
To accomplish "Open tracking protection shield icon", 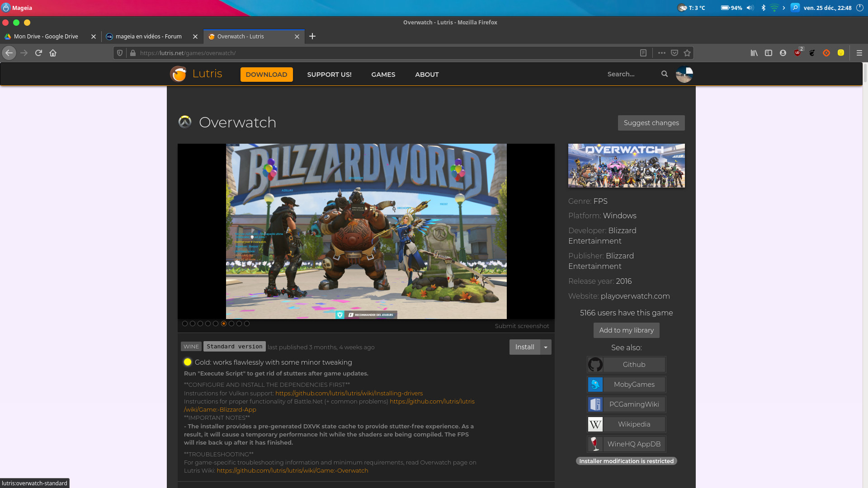I will click(120, 53).
